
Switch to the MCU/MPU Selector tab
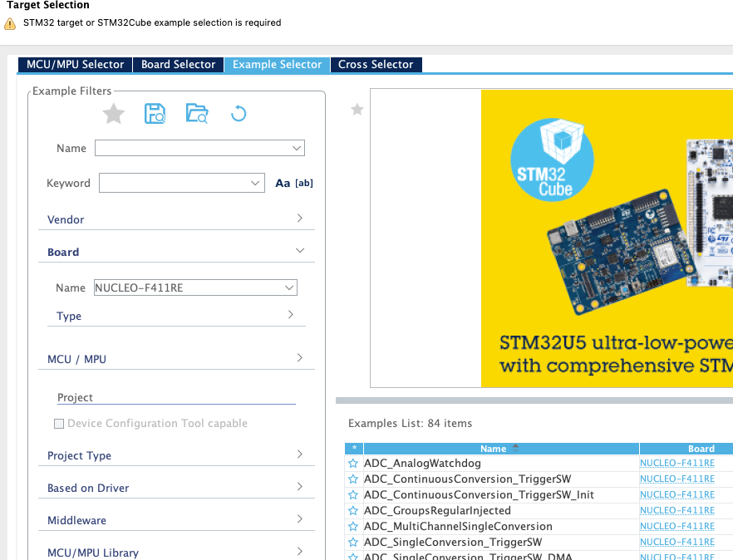[76, 65]
